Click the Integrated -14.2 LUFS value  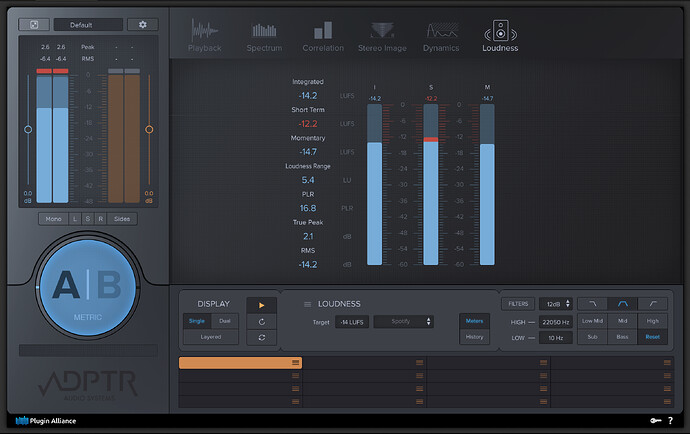(x=308, y=96)
